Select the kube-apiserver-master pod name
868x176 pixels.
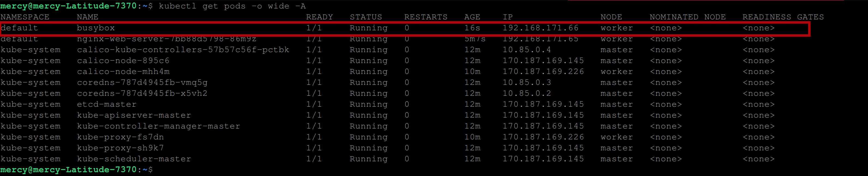pos(134,115)
